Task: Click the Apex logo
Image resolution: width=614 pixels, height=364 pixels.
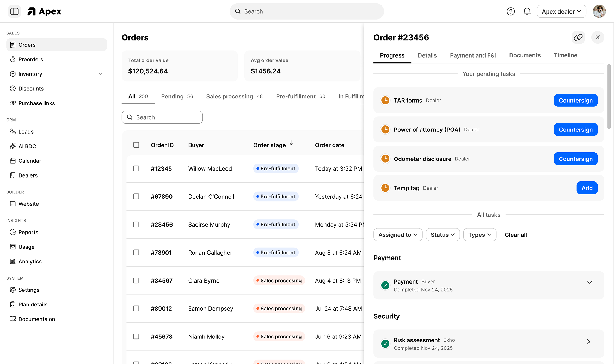Action: coord(44,11)
